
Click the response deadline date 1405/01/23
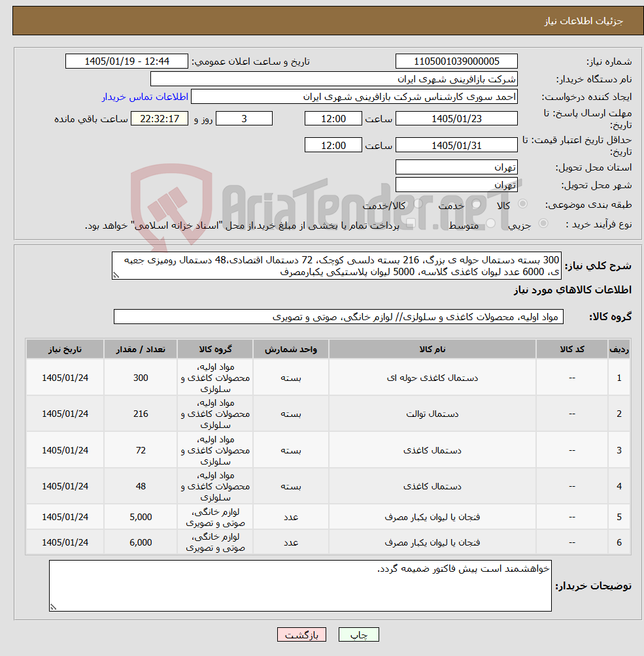tap(456, 118)
